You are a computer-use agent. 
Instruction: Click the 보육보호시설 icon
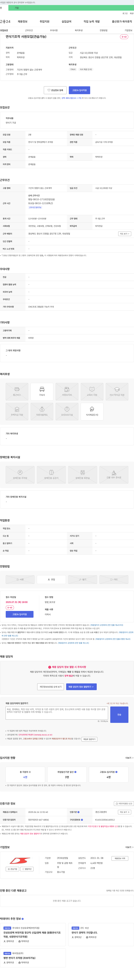click(x=67, y=411)
